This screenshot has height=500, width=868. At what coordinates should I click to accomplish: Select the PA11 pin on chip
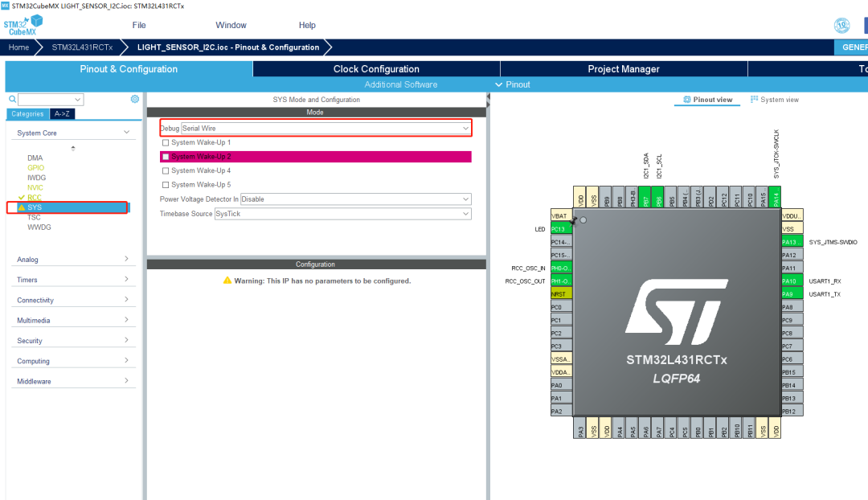click(x=792, y=268)
